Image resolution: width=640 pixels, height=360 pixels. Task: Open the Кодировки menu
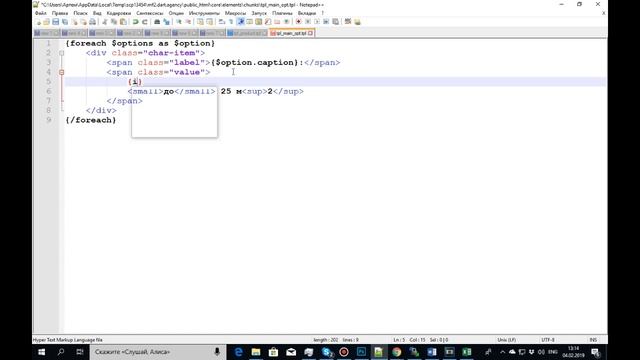119,13
